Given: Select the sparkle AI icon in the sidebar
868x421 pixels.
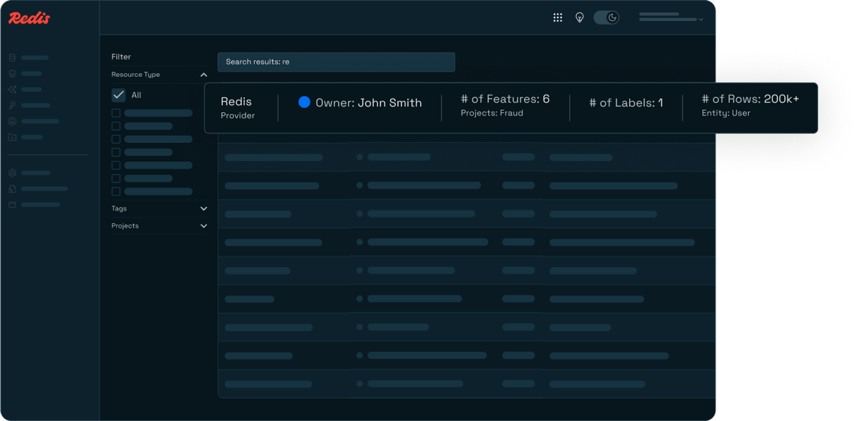Looking at the screenshot, I should tap(12, 89).
